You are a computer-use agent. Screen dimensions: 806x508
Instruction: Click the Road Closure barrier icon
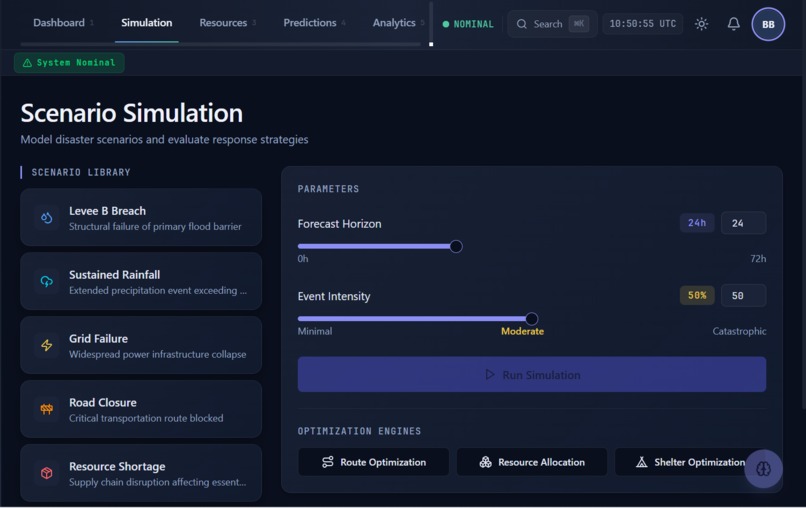[46, 409]
